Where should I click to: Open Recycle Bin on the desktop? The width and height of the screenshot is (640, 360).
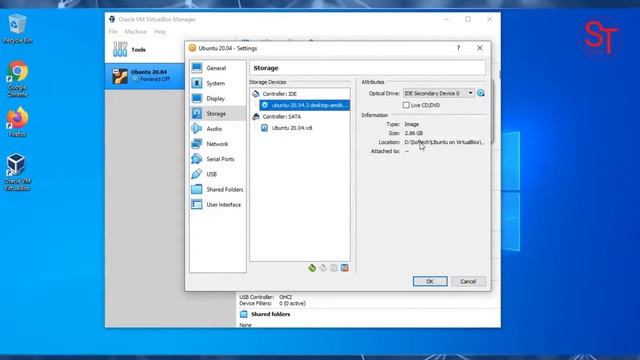(x=17, y=29)
